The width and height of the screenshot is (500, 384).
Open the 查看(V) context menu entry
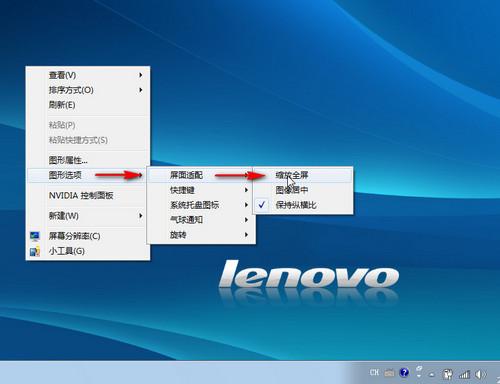pos(88,75)
